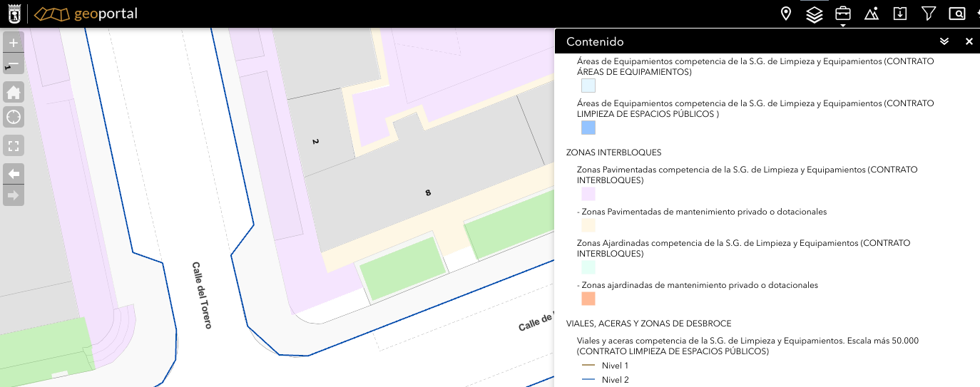Image resolution: width=980 pixels, height=387 pixels.
Task: Click the location pin icon in top toolbar
Action: click(786, 14)
